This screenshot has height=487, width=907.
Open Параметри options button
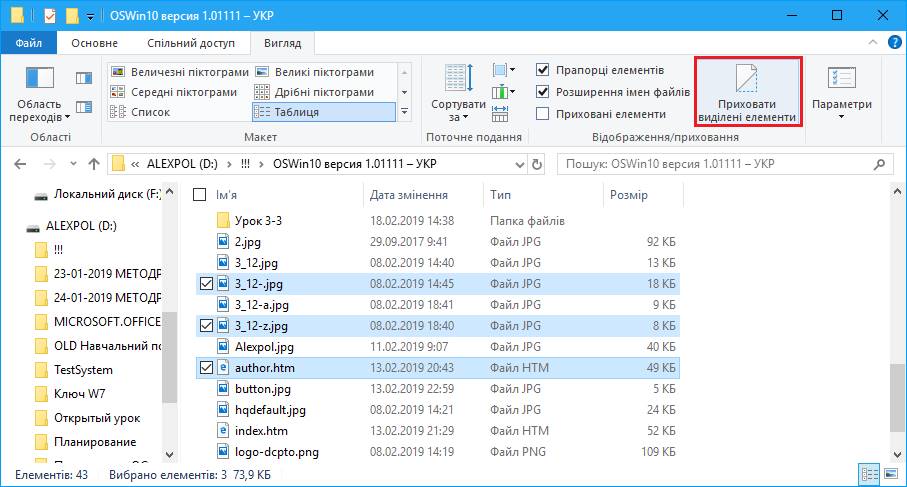(842, 93)
